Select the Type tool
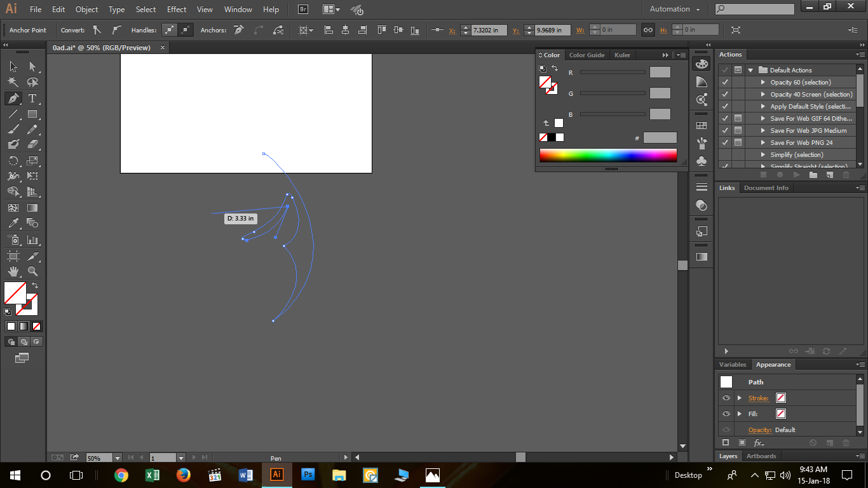 coord(32,98)
